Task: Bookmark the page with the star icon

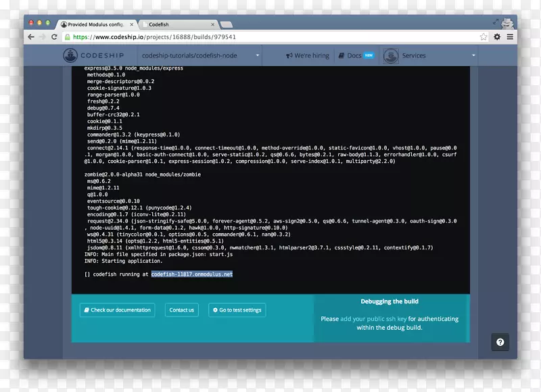Action: [x=484, y=36]
